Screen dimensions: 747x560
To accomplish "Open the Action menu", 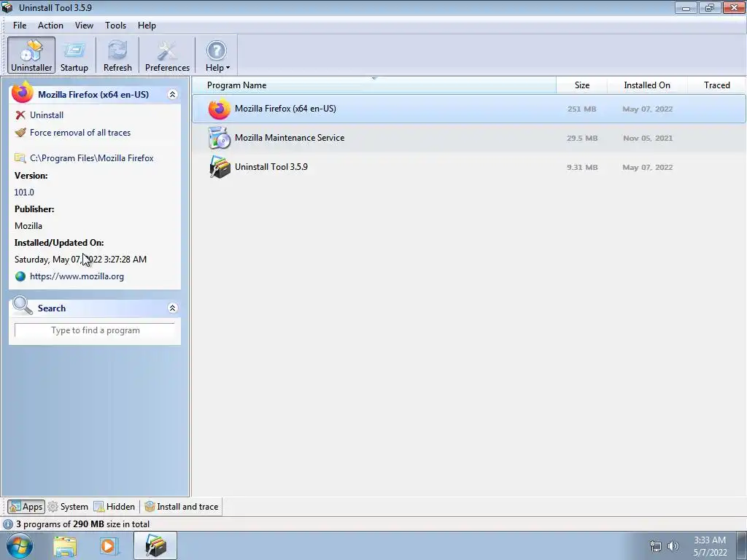I will [x=50, y=26].
